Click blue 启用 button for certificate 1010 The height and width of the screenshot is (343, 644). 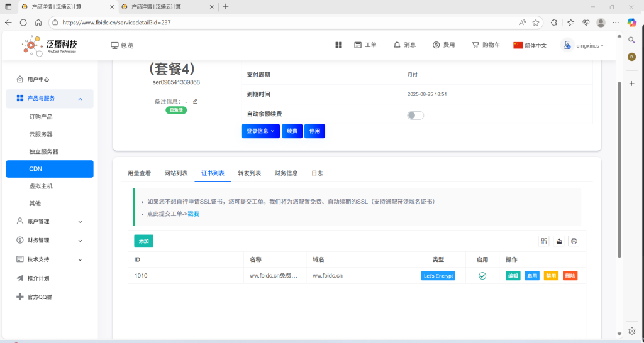click(x=532, y=276)
